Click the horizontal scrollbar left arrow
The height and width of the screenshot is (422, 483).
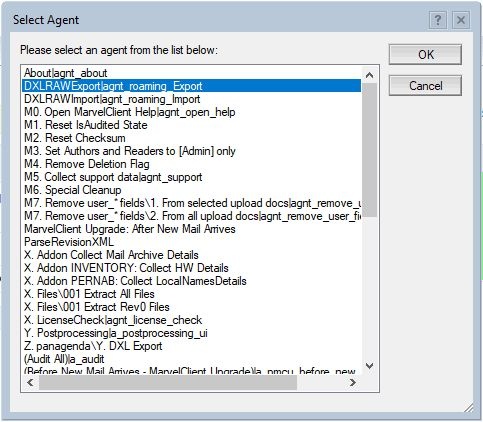point(30,382)
